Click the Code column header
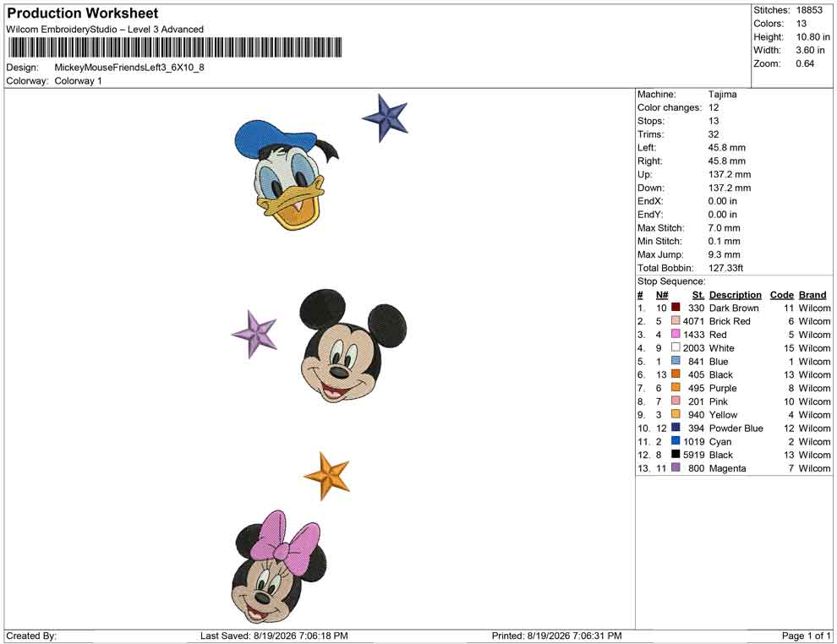 pyautogui.click(x=781, y=295)
